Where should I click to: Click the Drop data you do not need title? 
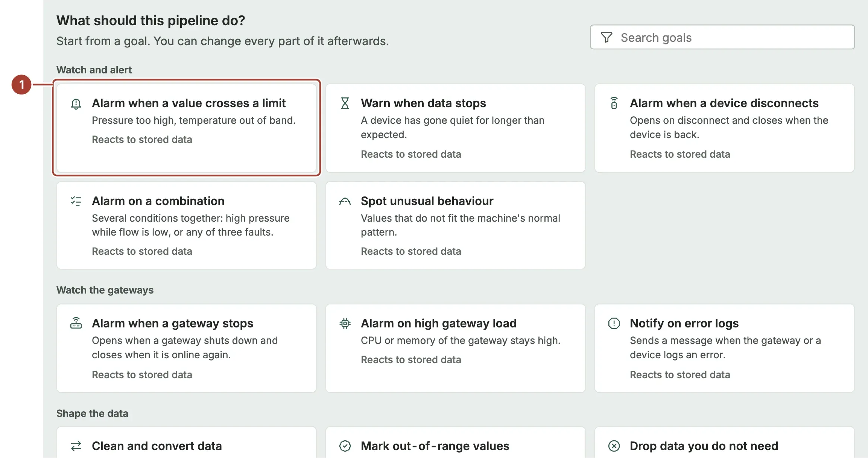704,446
